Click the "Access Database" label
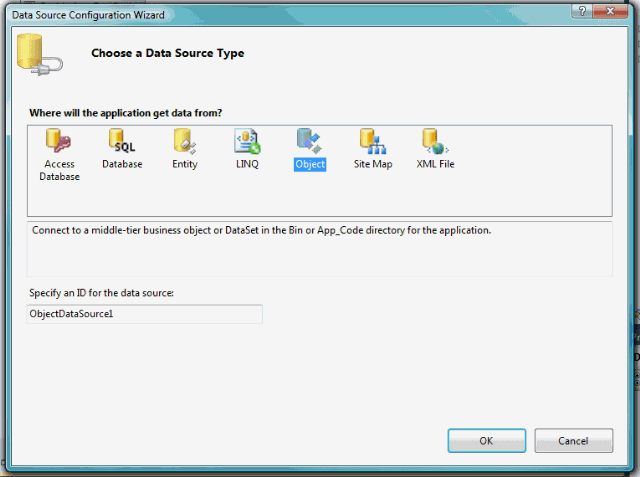Screen dimensions: 640x477 [59, 170]
